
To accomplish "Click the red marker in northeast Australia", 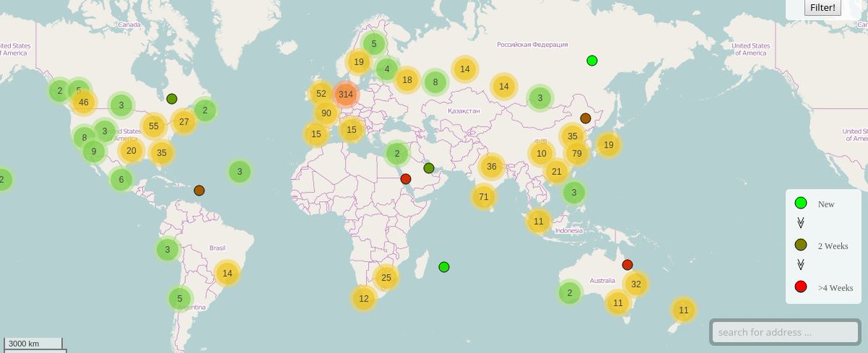I will click(x=628, y=265).
